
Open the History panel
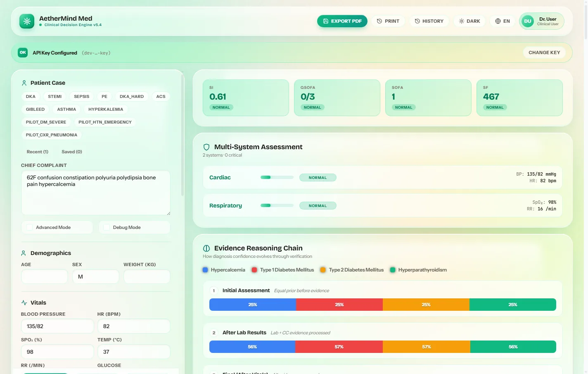(x=429, y=21)
